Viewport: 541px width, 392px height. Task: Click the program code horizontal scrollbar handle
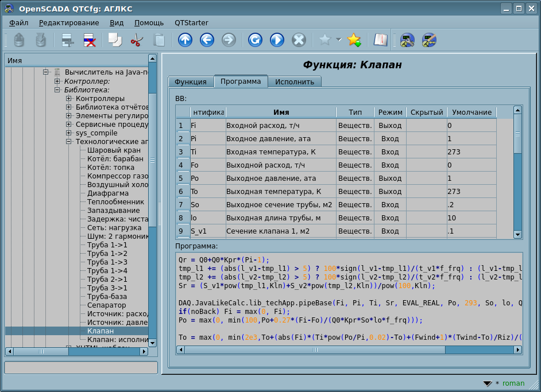[315, 350]
